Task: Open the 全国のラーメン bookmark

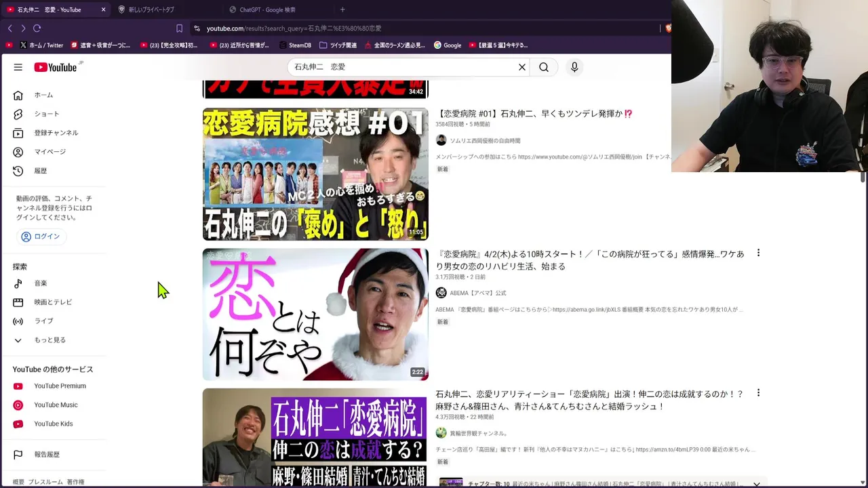Action: point(395,45)
